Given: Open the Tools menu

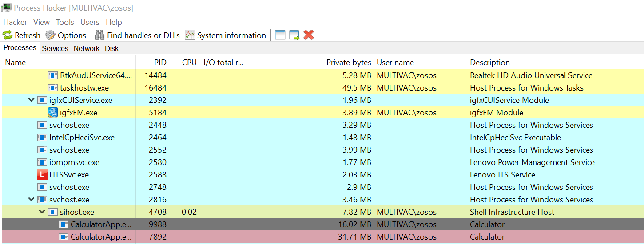Looking at the screenshot, I should tap(65, 22).
